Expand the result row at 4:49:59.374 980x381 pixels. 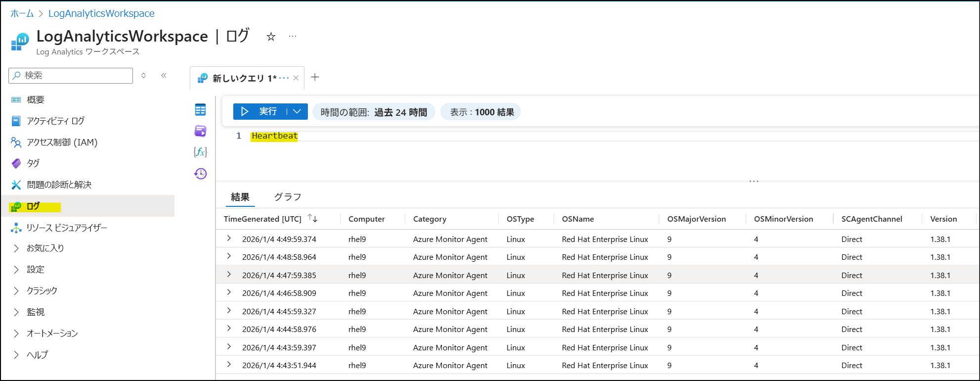tap(229, 238)
